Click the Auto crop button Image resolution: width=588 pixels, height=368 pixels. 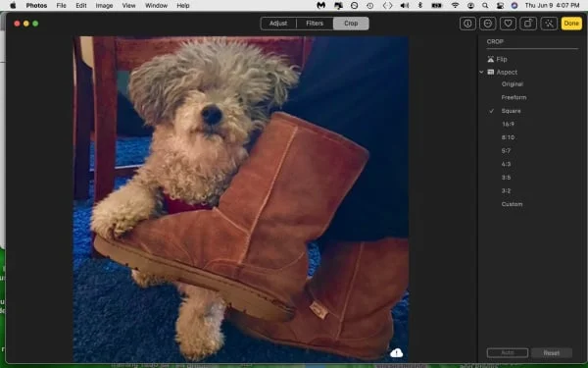click(508, 353)
